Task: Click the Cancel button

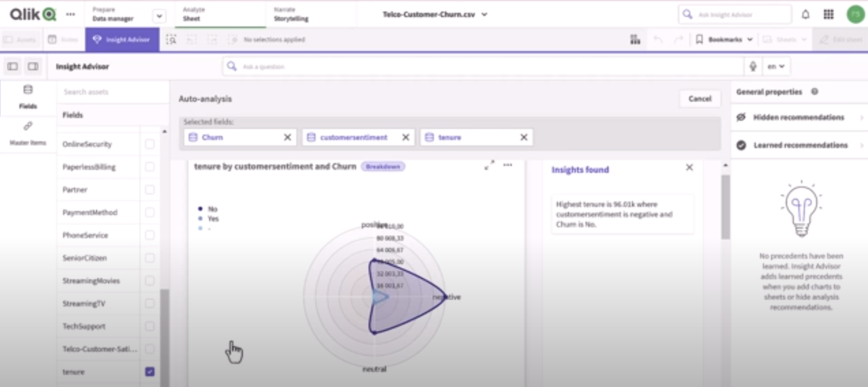Action: pos(700,99)
